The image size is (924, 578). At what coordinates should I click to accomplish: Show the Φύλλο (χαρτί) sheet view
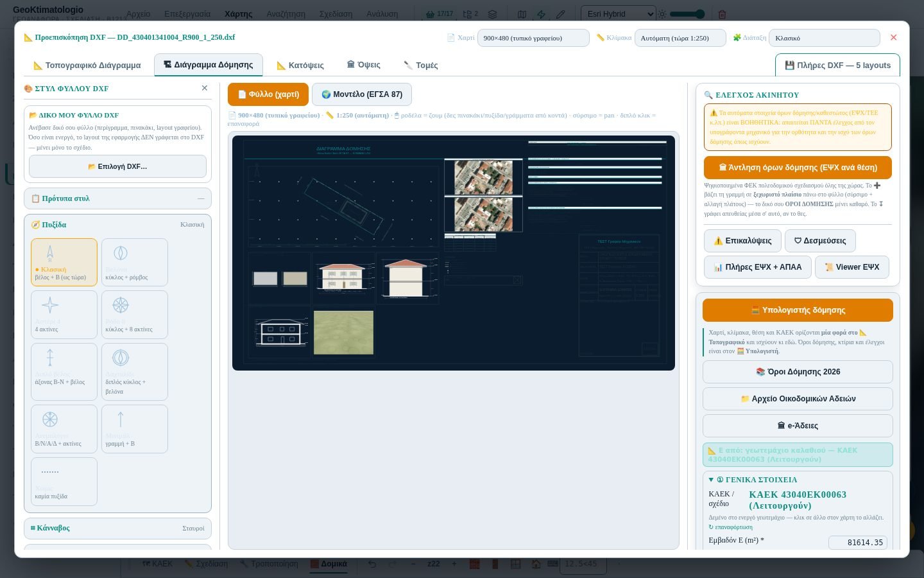(x=268, y=94)
